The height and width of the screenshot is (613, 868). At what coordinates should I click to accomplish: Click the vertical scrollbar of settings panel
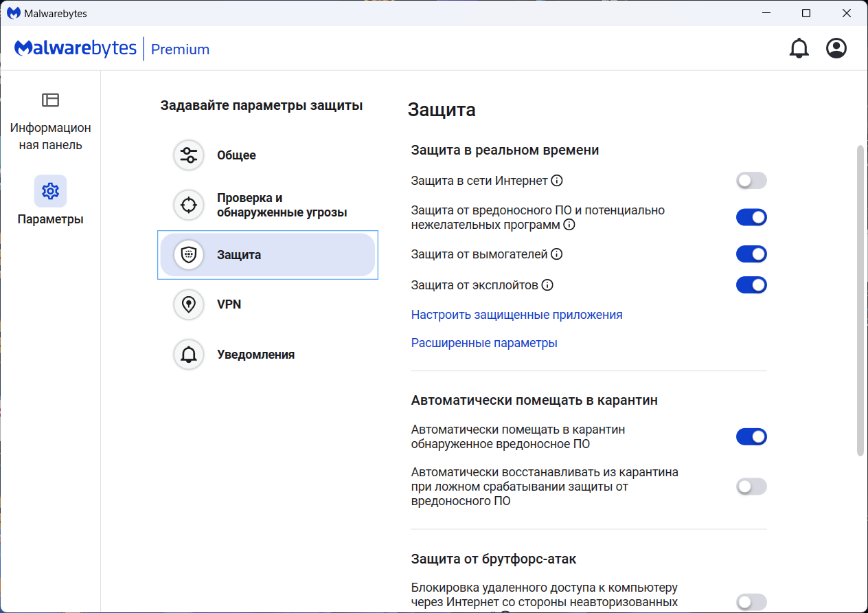[x=860, y=300]
